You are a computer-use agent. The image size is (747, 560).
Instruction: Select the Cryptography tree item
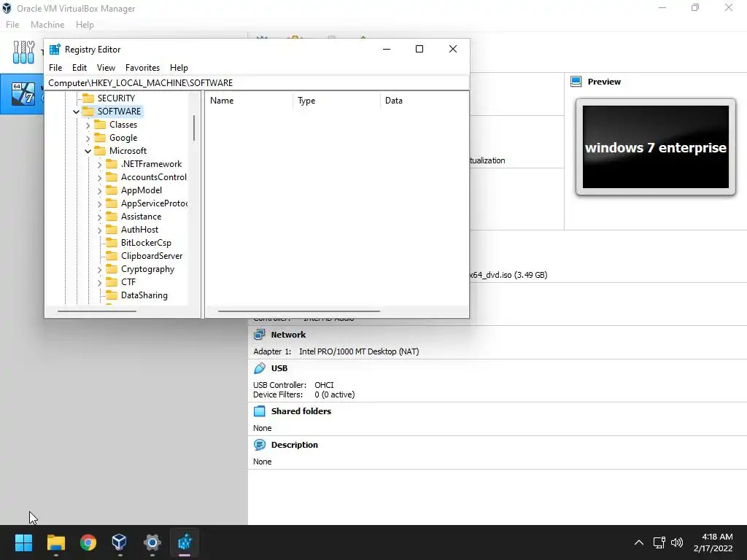(147, 269)
